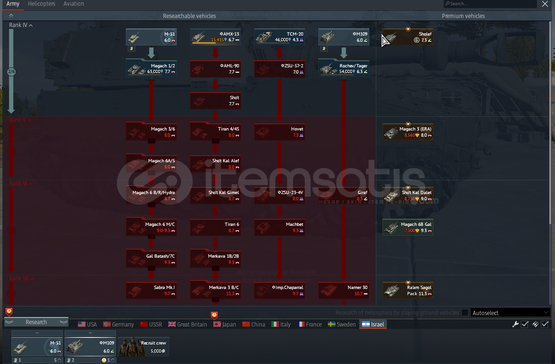Switch to the USSR nation tab
The height and width of the screenshot is (364, 555).
pyautogui.click(x=151, y=324)
